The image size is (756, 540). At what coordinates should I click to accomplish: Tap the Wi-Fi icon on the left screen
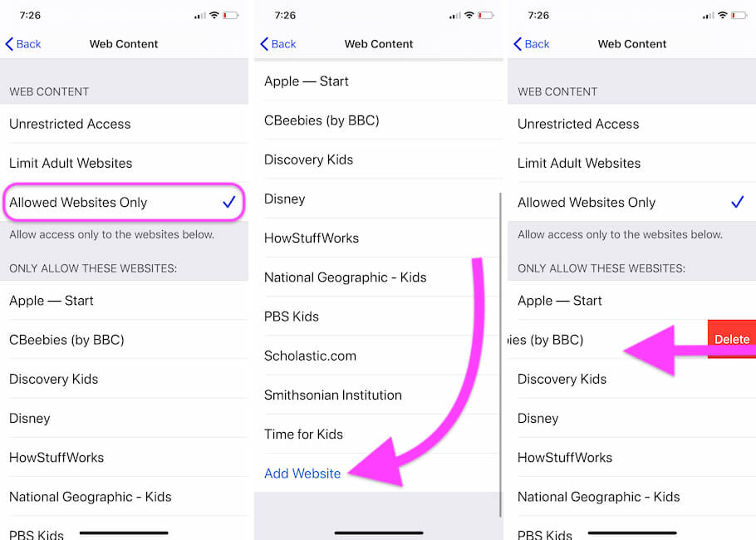coord(214,15)
